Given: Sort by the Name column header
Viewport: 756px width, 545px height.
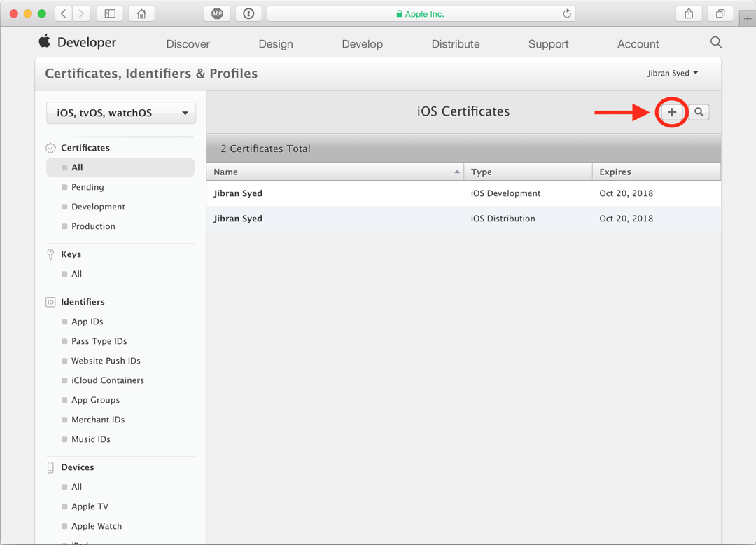Looking at the screenshot, I should tap(335, 172).
